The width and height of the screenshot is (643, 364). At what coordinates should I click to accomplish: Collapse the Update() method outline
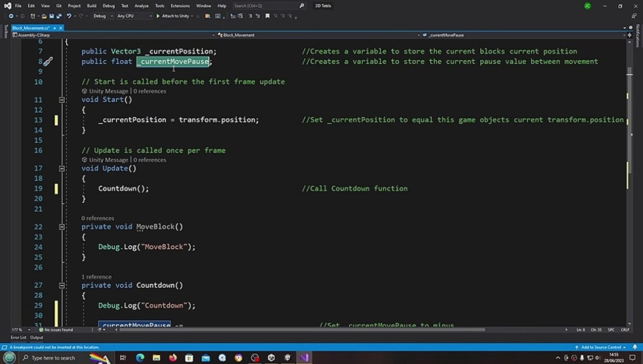point(62,168)
